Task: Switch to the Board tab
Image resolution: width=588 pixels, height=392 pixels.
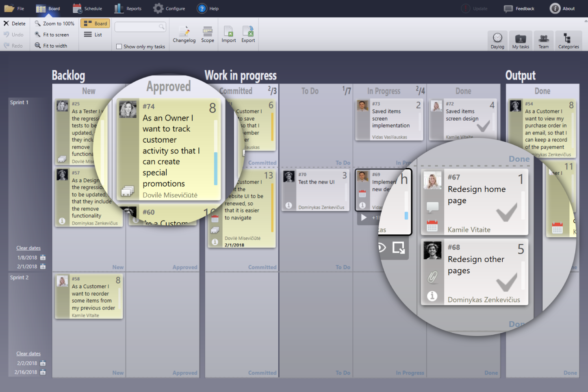Action: [x=48, y=9]
